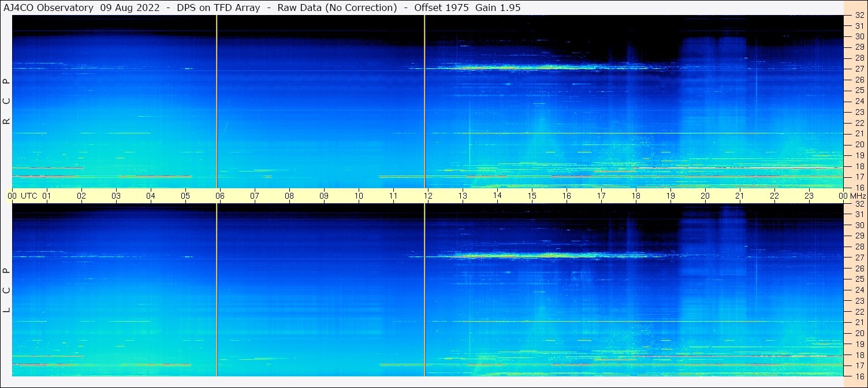Screen dimensions: 868x388
Task: Click the 17 hour tick on time axis
Action: (601, 196)
